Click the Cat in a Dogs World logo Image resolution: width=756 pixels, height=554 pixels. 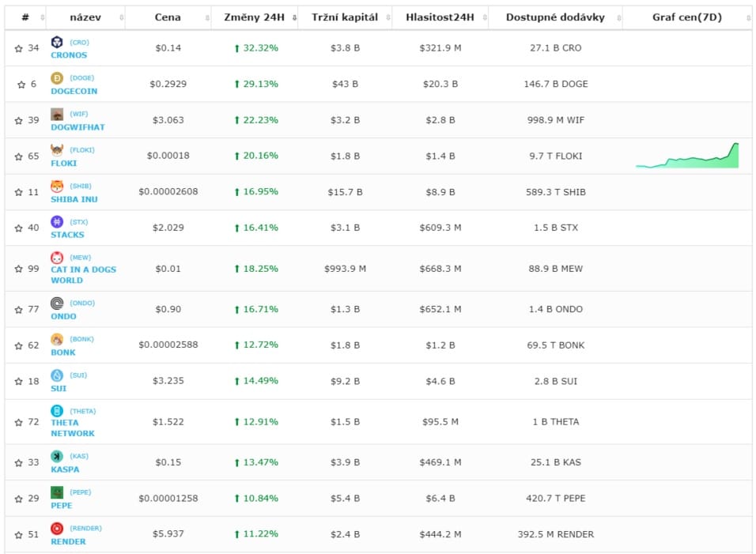(57, 258)
